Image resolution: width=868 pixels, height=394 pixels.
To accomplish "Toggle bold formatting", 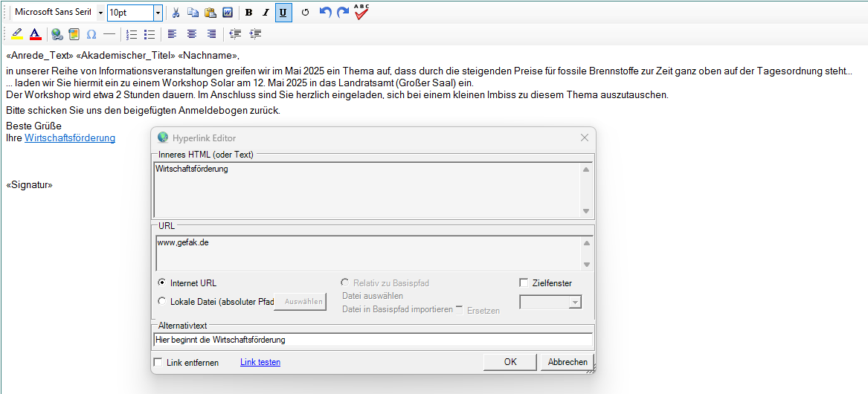I will tap(248, 12).
